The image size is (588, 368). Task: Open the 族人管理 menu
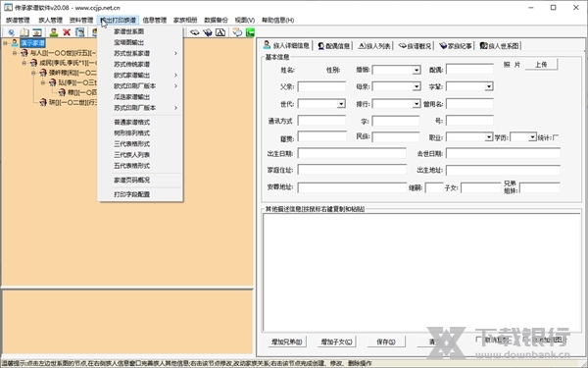click(x=50, y=20)
